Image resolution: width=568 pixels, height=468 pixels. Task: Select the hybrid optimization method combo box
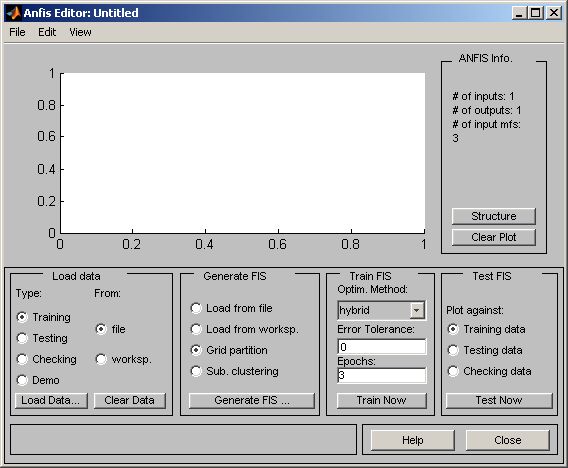click(381, 310)
